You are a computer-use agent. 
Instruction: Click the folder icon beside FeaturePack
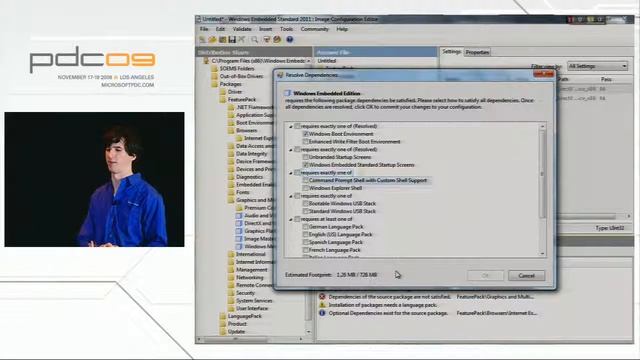coord(222,100)
